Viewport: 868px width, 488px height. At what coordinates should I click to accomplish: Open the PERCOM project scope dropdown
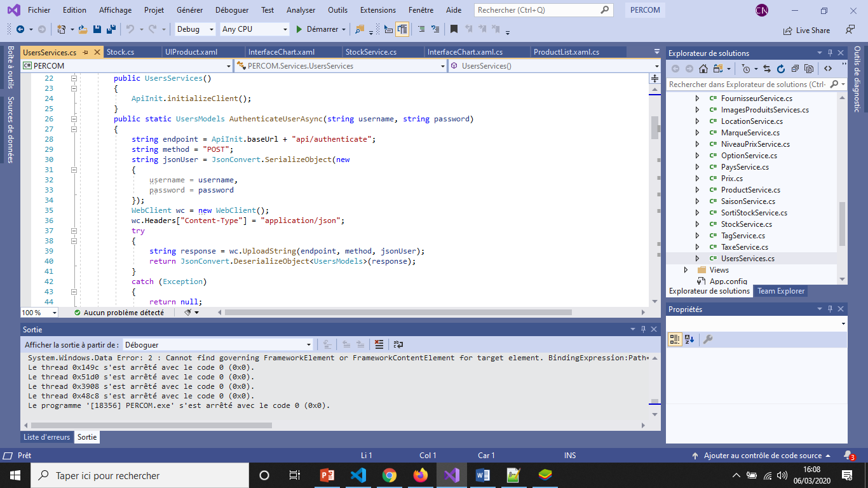pos(127,65)
